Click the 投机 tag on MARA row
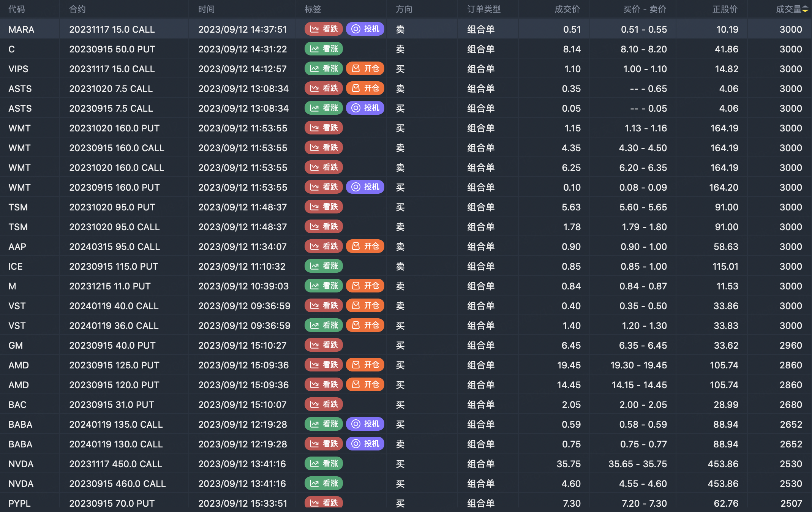Screen dimensions: 812x512 pyautogui.click(x=365, y=29)
